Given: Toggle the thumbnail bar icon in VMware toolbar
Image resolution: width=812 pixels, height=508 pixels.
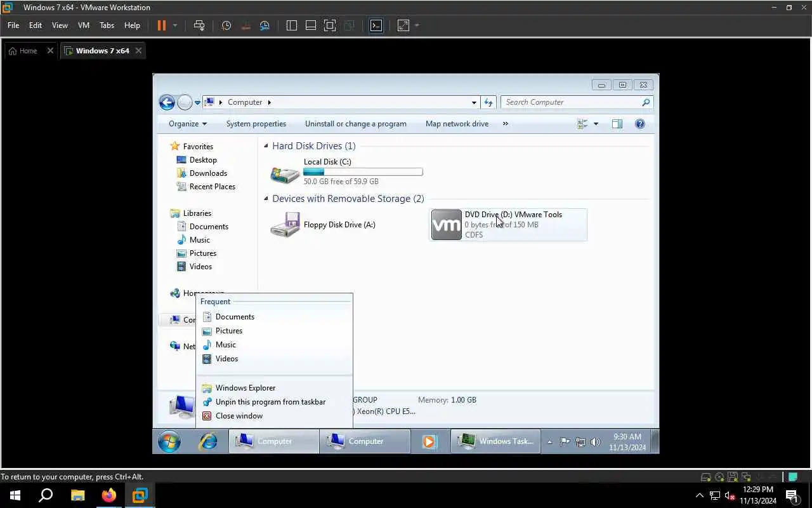Looking at the screenshot, I should point(311,25).
